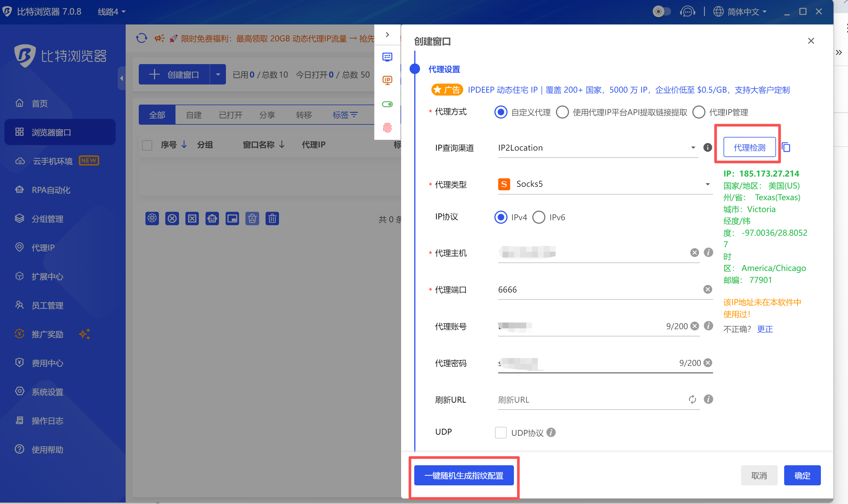Switch to the 全部 tab
Viewport: 848px width, 504px height.
click(x=157, y=115)
